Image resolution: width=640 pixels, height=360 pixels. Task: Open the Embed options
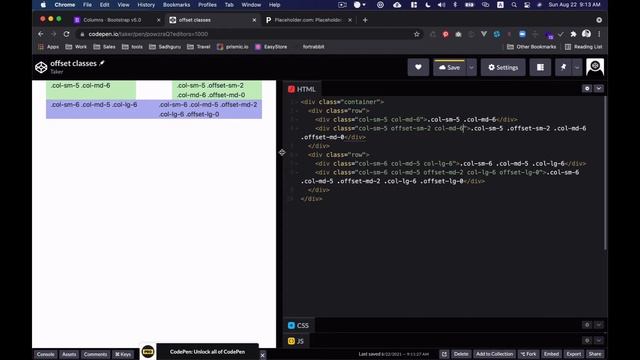tap(551, 354)
